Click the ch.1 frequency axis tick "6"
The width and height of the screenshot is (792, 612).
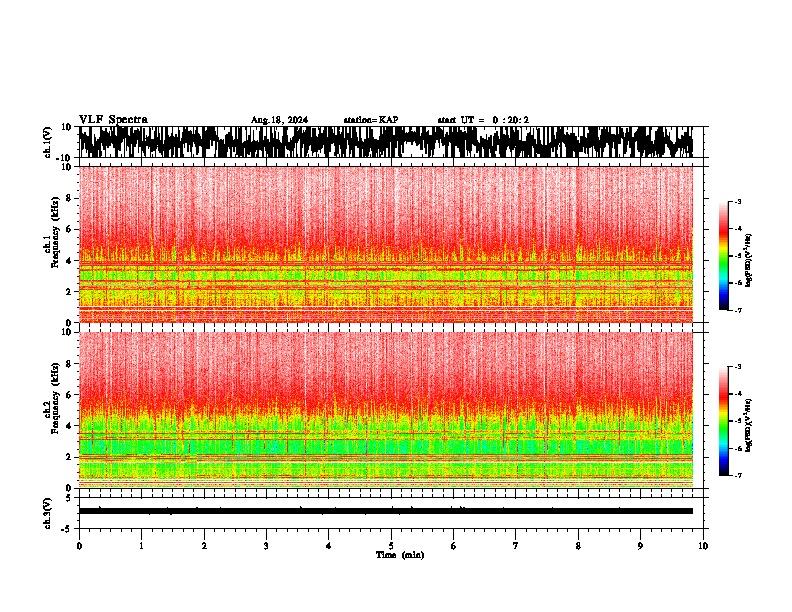coord(69,229)
